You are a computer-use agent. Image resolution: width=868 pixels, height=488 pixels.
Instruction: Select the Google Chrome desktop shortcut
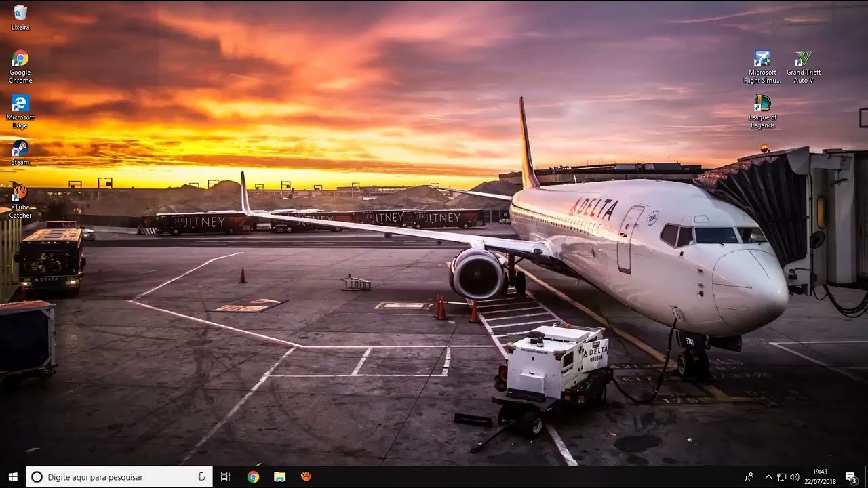[20, 66]
